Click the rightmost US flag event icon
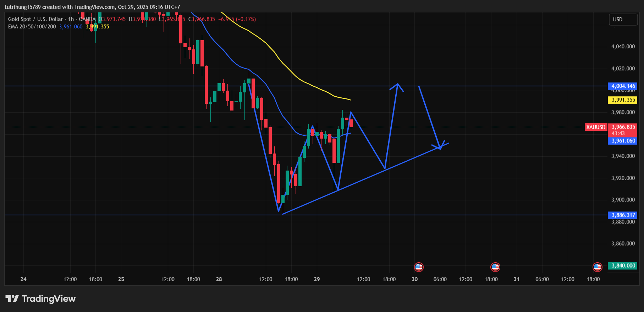644x312 pixels. click(x=598, y=267)
